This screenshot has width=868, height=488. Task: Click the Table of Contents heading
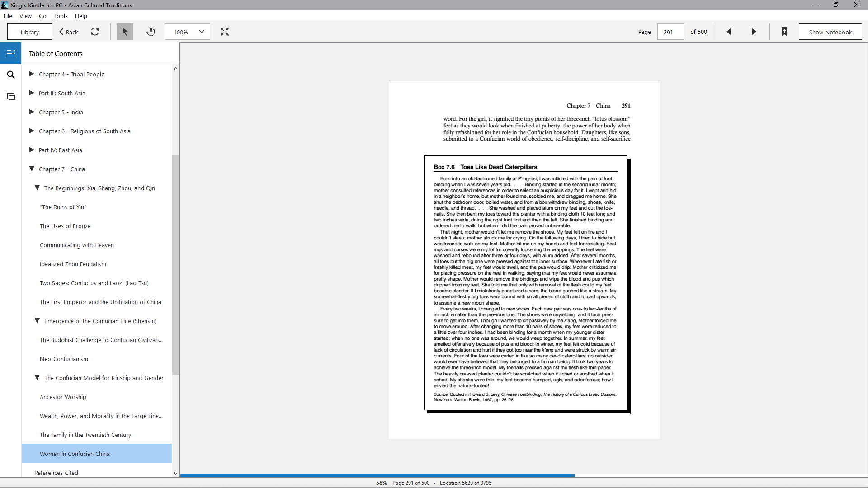click(56, 53)
